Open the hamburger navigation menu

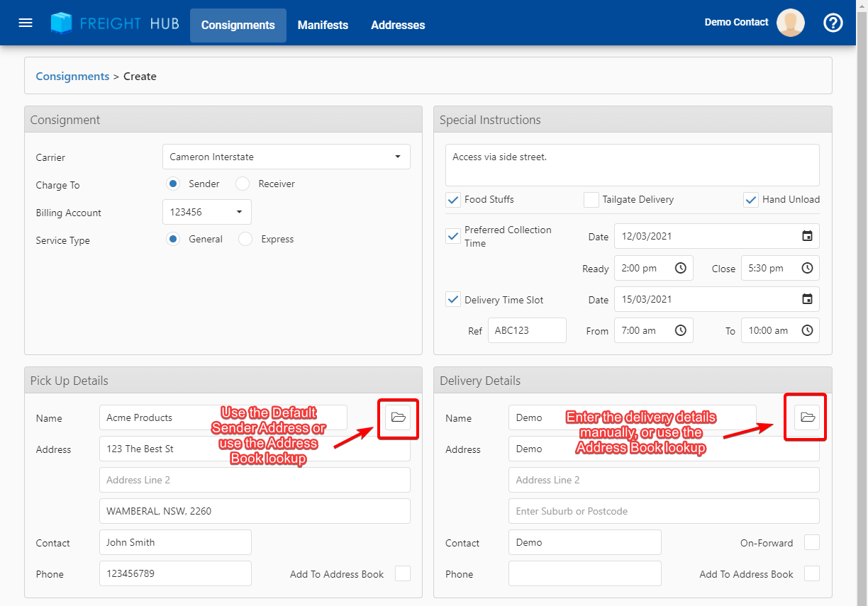coord(26,23)
